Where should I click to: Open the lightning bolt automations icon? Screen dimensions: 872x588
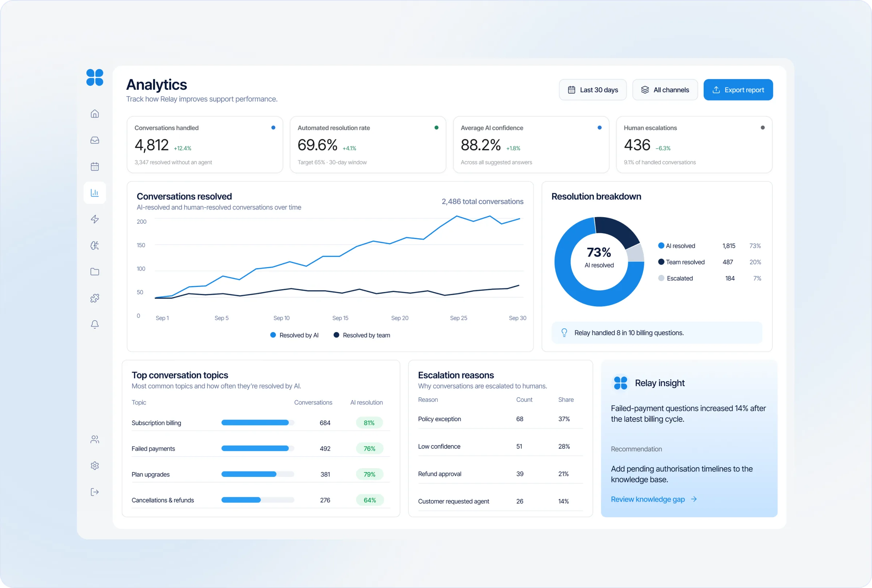(95, 219)
